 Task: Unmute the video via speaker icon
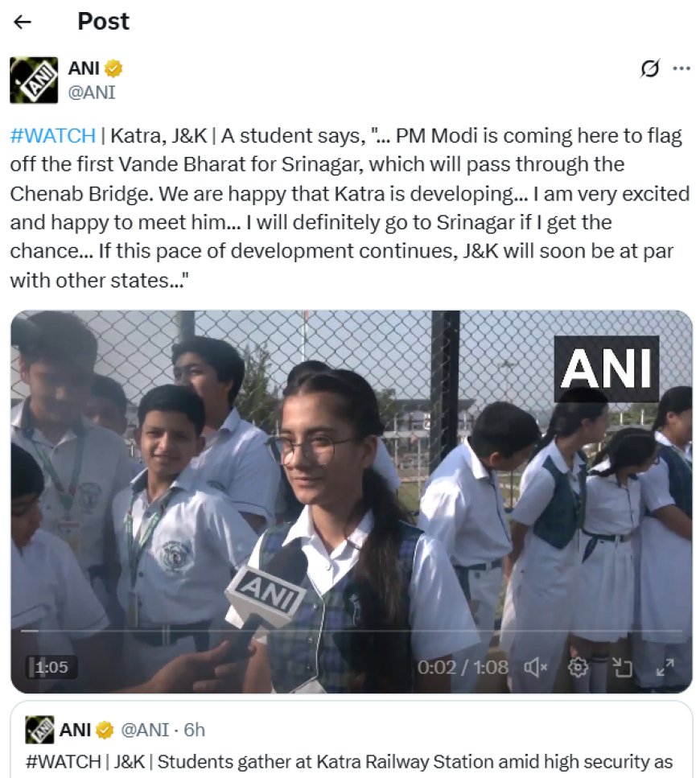pos(535,667)
